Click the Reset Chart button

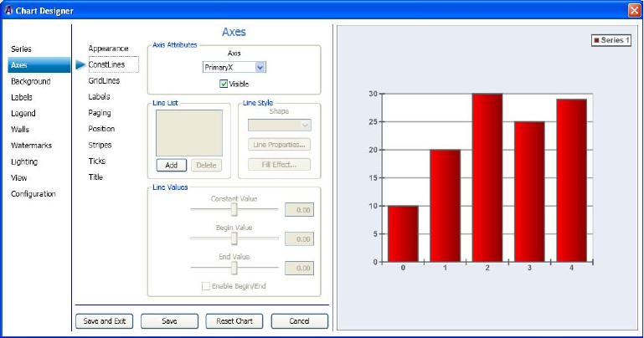pos(234,321)
